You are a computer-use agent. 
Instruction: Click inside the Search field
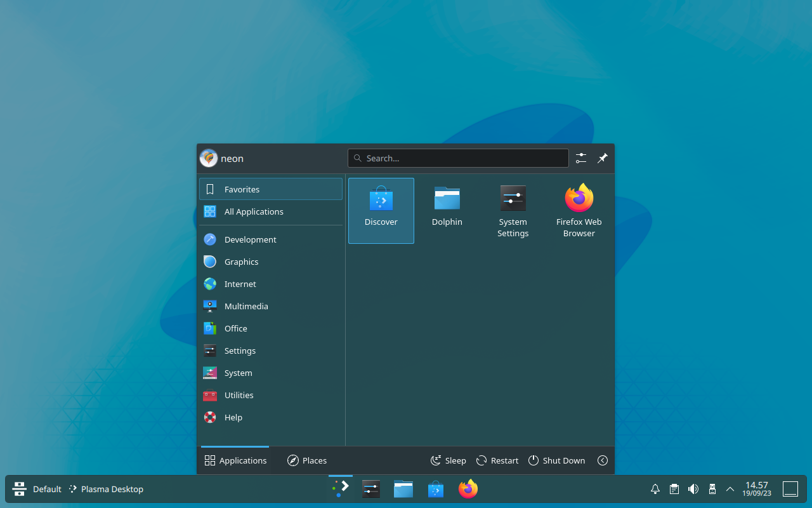pos(458,158)
